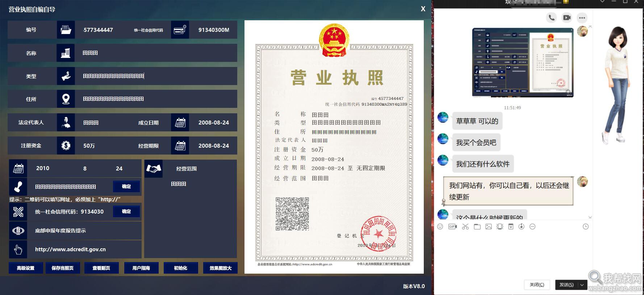
Task: Click the circled ellipsis in chat toolbar
Action: [x=532, y=227]
